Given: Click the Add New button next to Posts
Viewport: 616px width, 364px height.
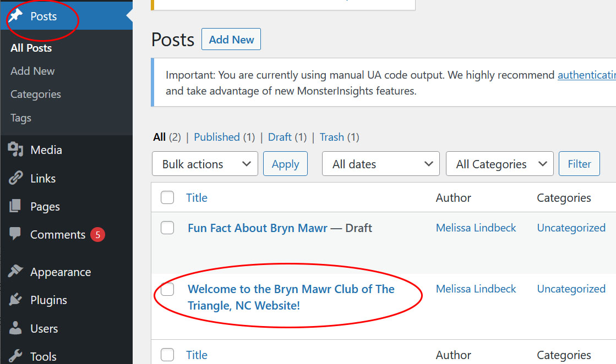Looking at the screenshot, I should pos(231,39).
